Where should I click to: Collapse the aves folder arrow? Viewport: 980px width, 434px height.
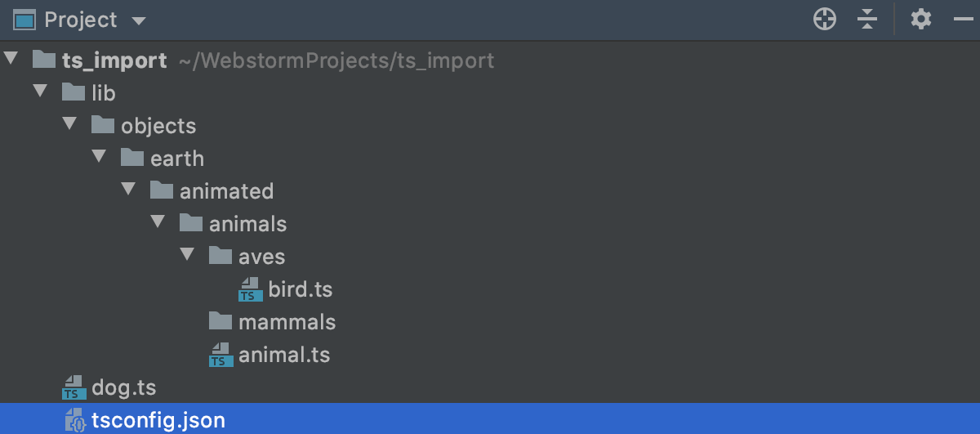tap(188, 256)
